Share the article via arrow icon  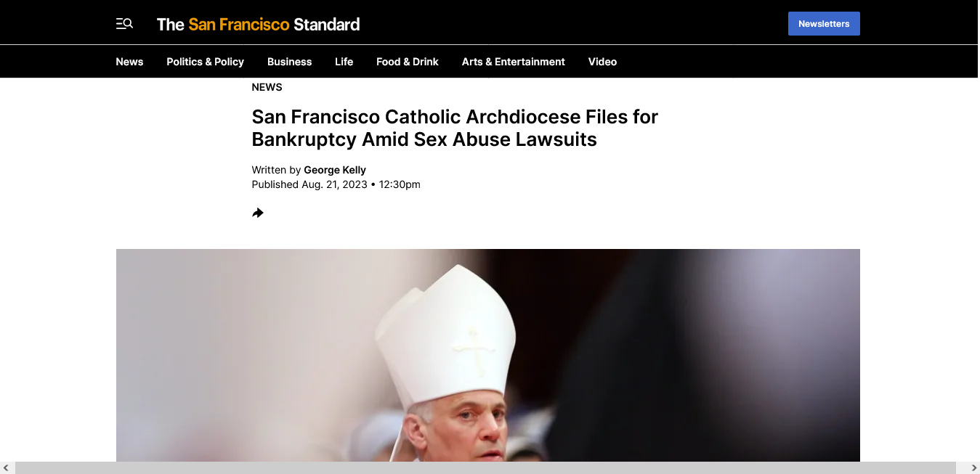tap(258, 213)
